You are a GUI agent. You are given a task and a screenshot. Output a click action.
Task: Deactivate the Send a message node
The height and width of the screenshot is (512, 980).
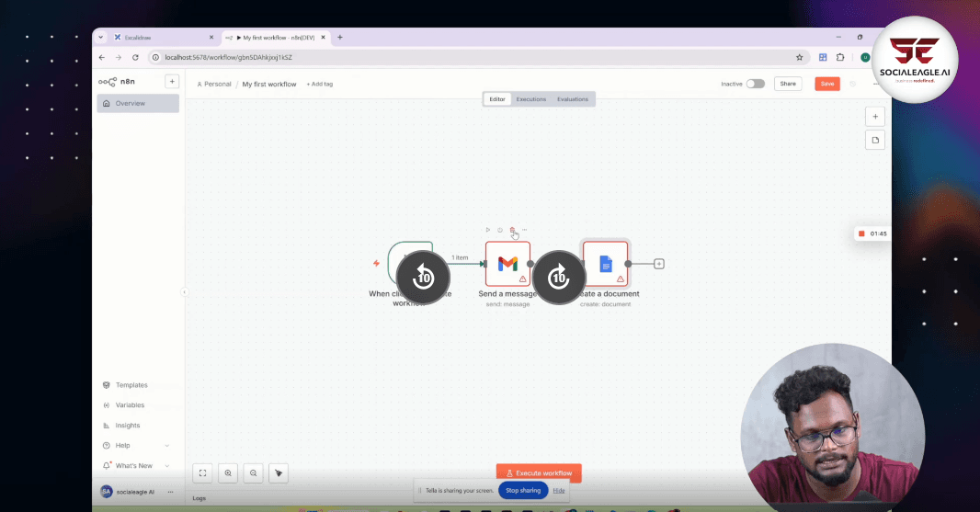click(500, 230)
